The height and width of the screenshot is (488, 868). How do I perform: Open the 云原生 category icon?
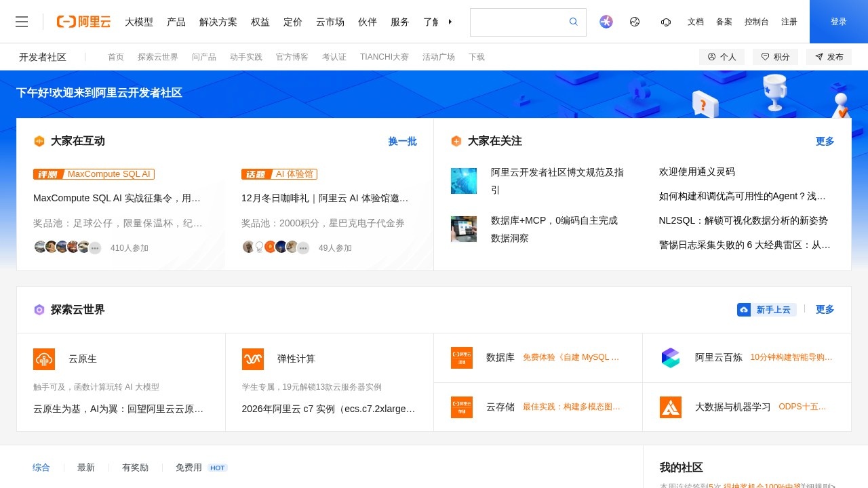[x=43, y=359]
